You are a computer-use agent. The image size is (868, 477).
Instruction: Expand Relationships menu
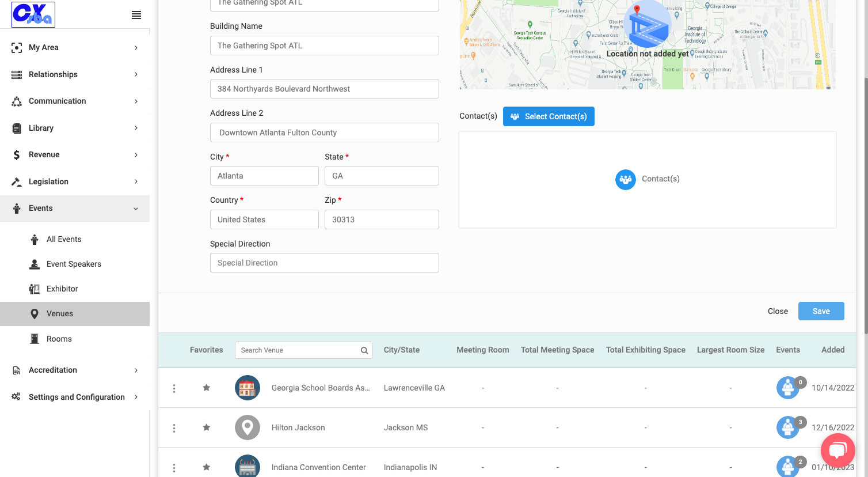click(75, 74)
